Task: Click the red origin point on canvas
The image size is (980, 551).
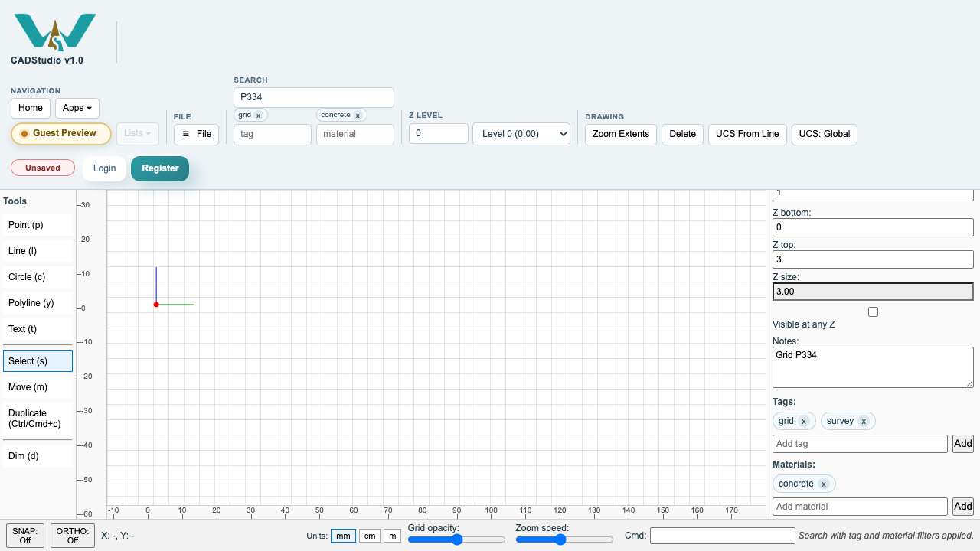Action: point(156,305)
